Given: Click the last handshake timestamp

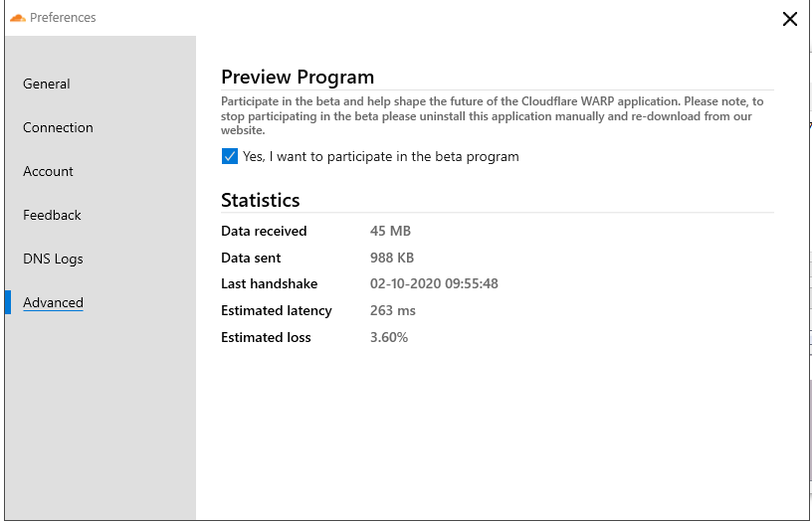Looking at the screenshot, I should pyautogui.click(x=434, y=283).
